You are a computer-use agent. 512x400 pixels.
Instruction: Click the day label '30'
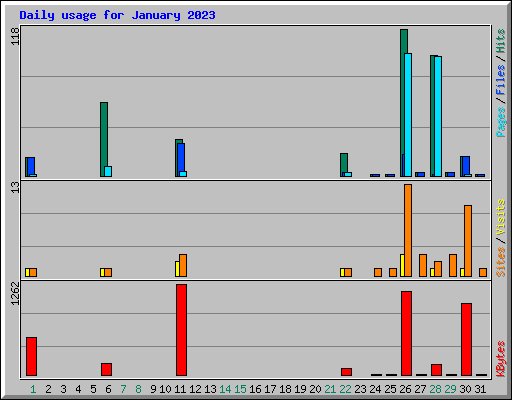tap(465, 389)
